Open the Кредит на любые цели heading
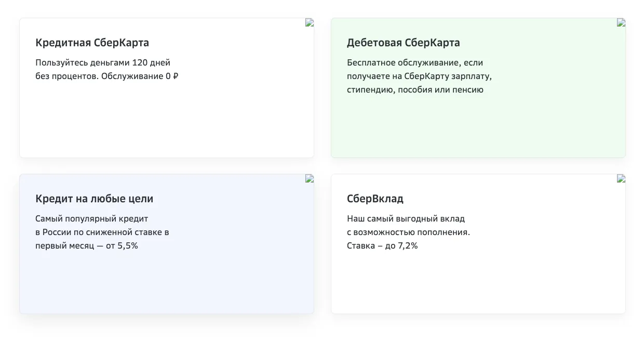644x337 pixels. click(x=94, y=199)
